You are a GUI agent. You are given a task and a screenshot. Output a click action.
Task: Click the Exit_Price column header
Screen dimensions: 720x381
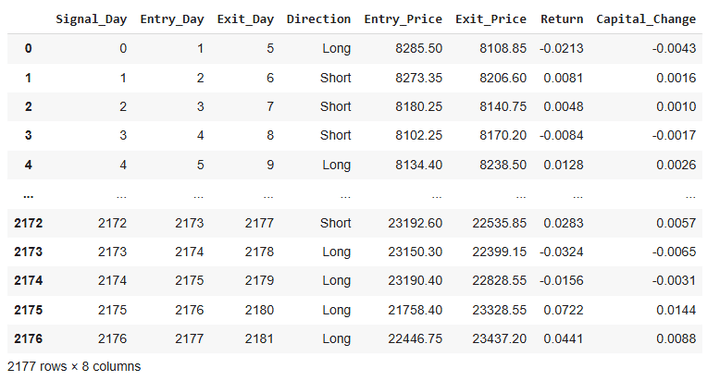coord(491,19)
